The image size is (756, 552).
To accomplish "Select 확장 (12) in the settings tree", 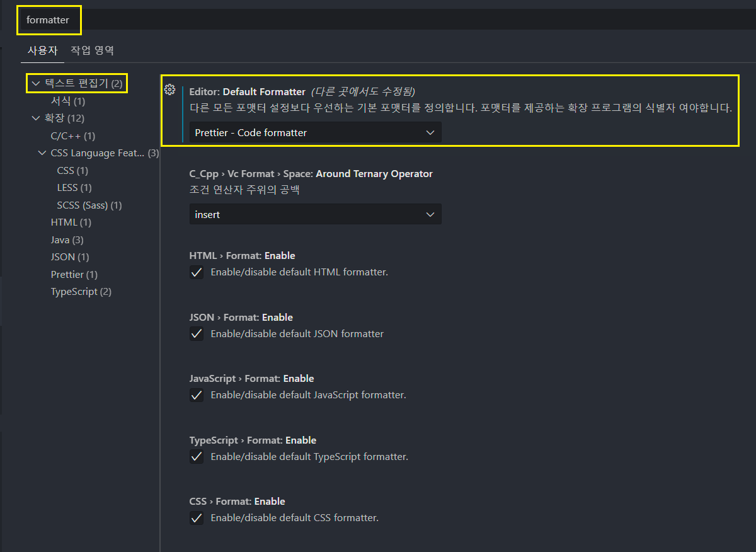I will tap(64, 118).
